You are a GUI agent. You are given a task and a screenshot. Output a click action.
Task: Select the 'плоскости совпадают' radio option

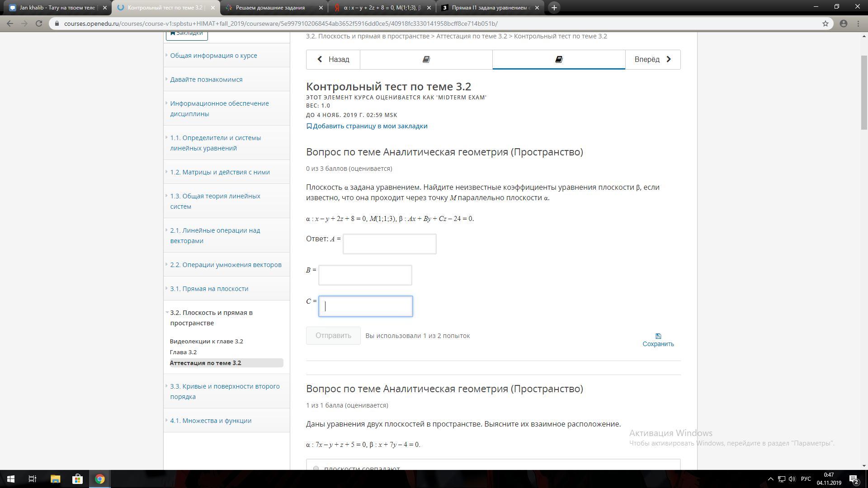pyautogui.click(x=316, y=468)
